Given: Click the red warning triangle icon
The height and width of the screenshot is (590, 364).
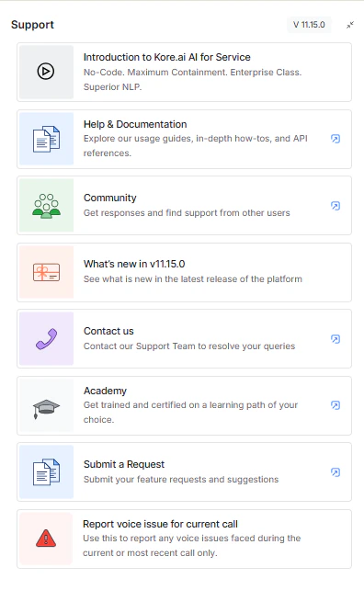Looking at the screenshot, I should click(46, 538).
